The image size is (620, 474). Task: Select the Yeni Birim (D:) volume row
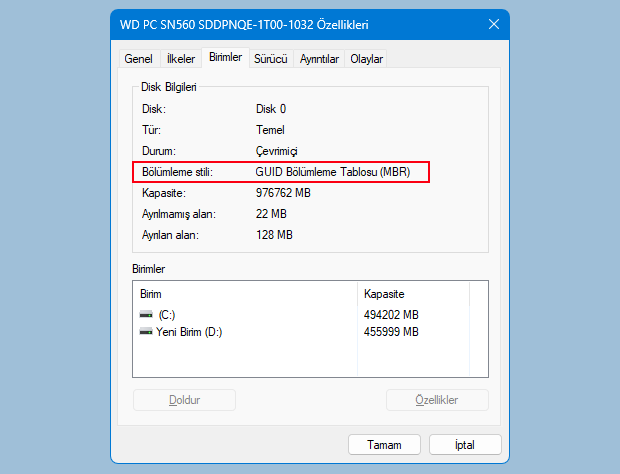pyautogui.click(x=304, y=332)
